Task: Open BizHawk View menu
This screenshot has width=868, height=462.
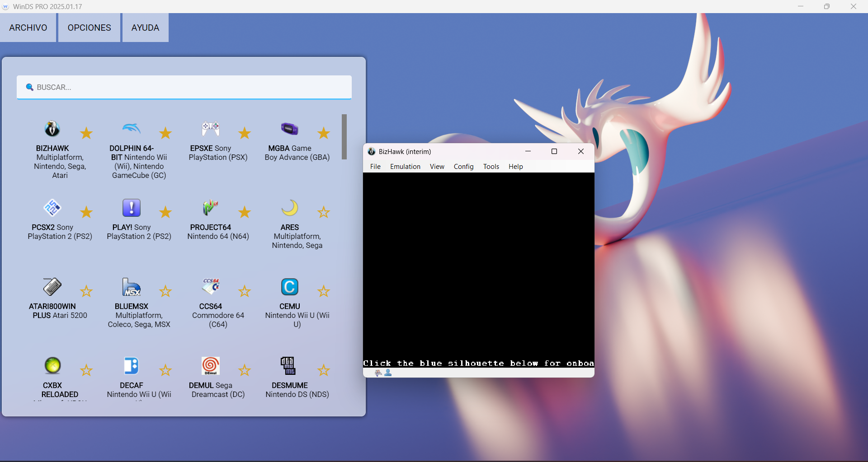Action: [437, 167]
